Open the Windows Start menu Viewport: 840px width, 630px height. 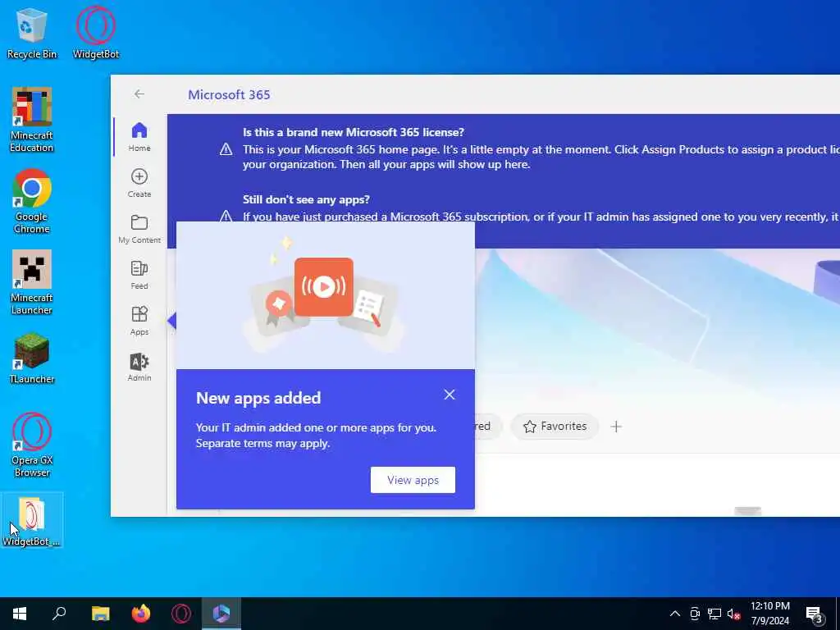[20, 614]
